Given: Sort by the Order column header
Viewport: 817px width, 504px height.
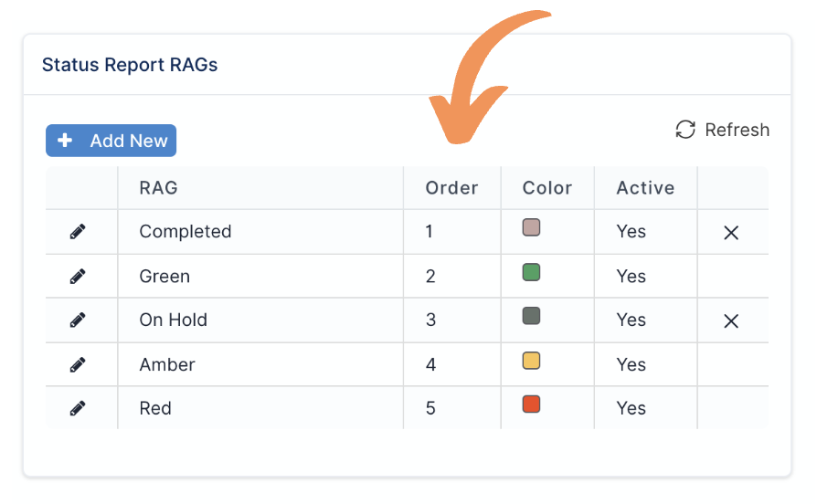Looking at the screenshot, I should point(451,188).
